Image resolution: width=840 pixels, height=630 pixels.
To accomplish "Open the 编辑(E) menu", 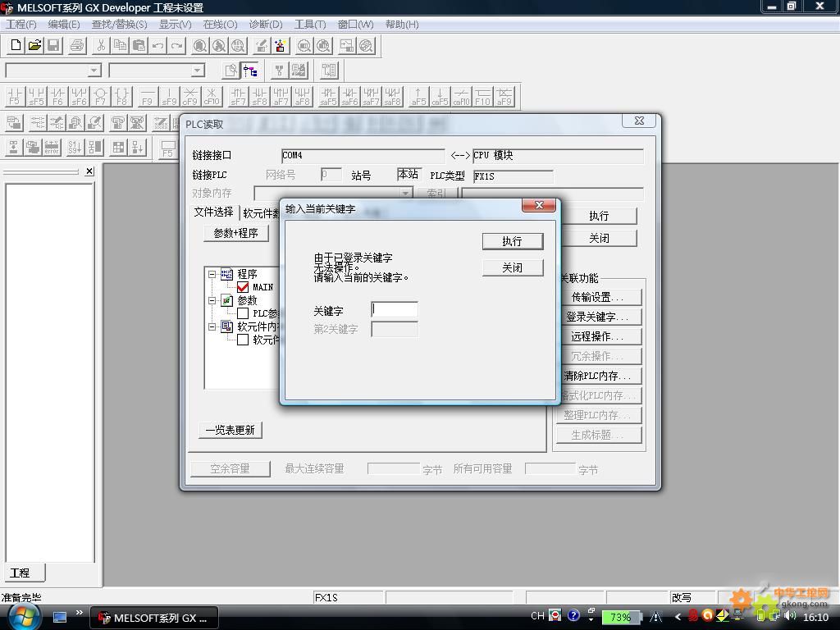I will (64, 24).
